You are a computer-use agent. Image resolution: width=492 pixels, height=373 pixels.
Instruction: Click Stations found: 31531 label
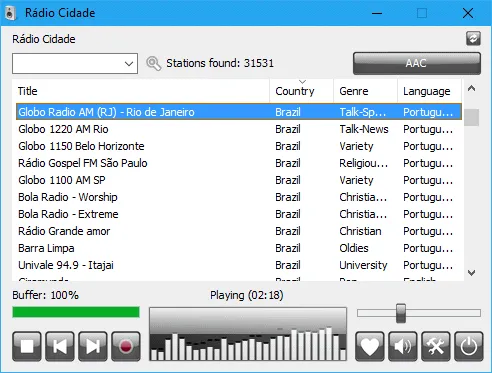click(x=220, y=63)
